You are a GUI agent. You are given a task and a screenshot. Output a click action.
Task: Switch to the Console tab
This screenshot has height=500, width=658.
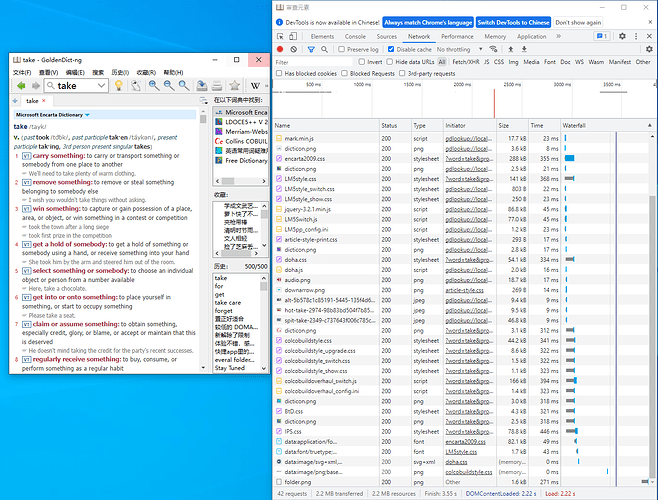pyautogui.click(x=355, y=37)
